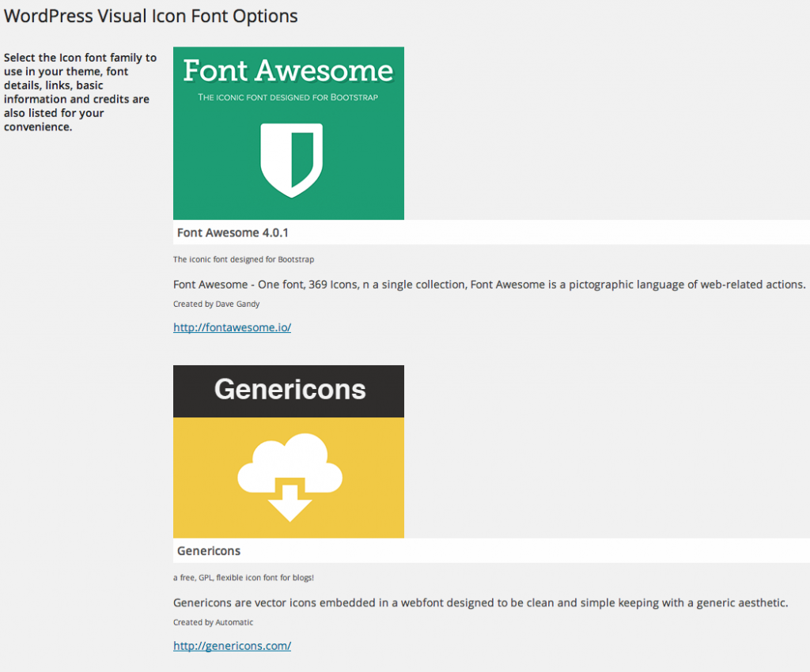Click the white "Font Awesome" logo text

click(288, 71)
